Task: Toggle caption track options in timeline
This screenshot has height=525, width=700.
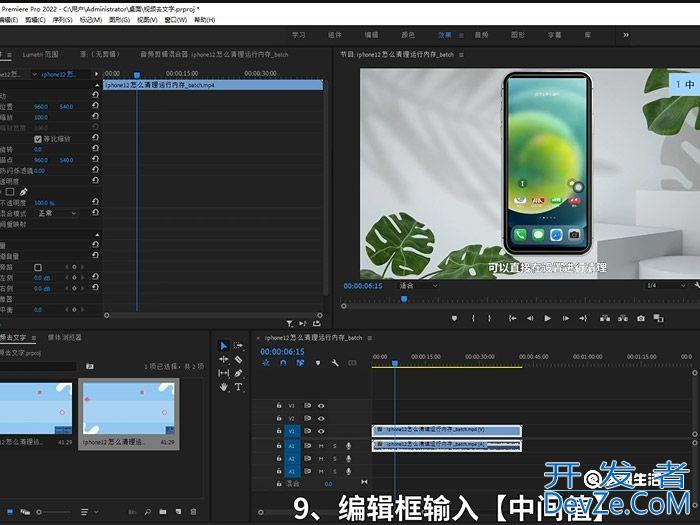Action: point(352,363)
